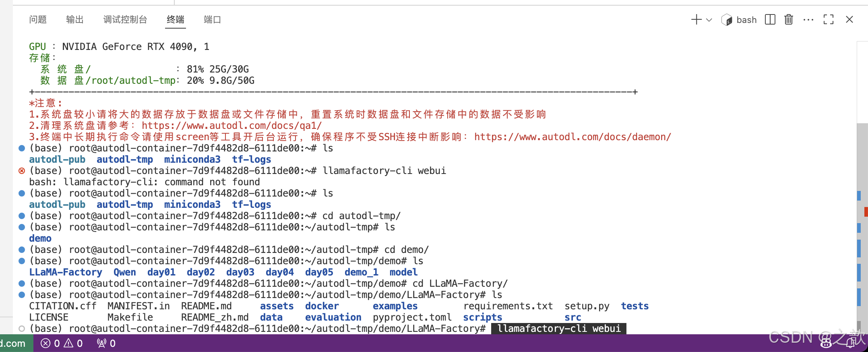The height and width of the screenshot is (352, 868).
Task: Expand the new terminal launch profile dropdown
Action: [709, 20]
